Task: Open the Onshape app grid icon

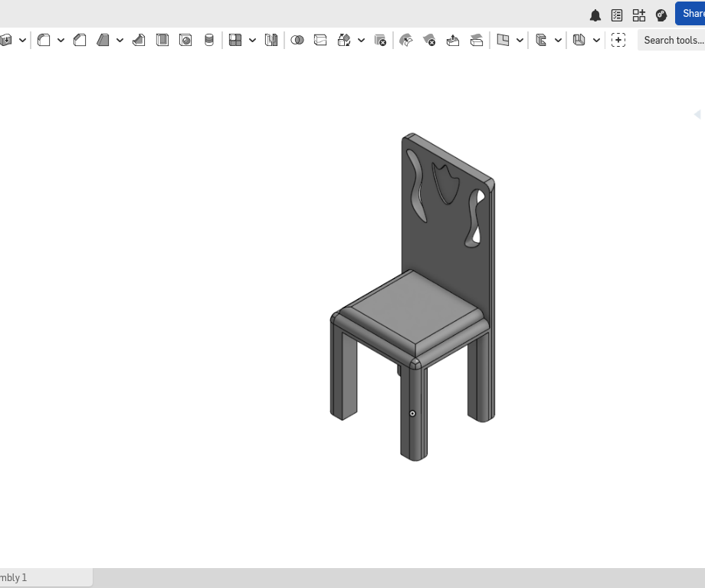Action: point(638,14)
